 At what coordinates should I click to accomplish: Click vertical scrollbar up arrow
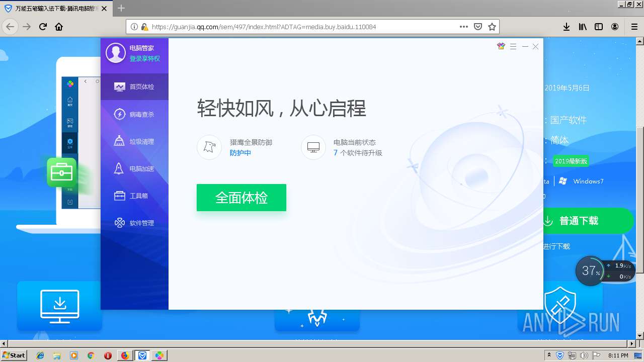pyautogui.click(x=639, y=40)
